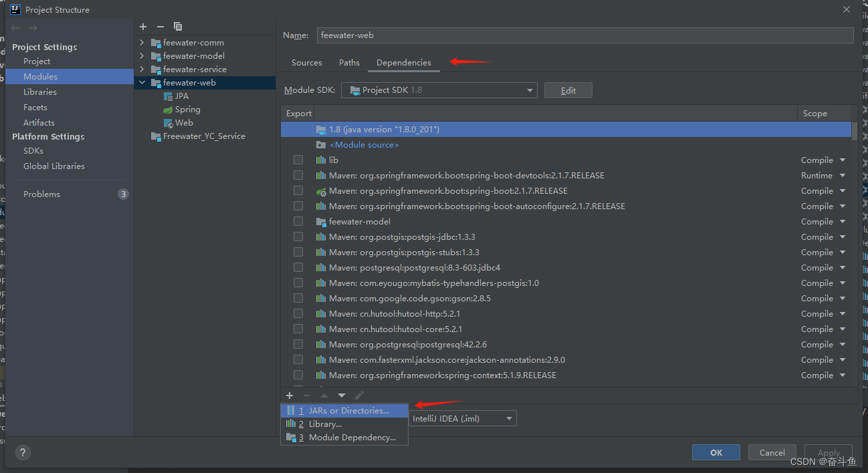Toggle export checkbox for spring-context:5.1.9.RELEASE
This screenshot has height=473, width=868.
coord(298,375)
